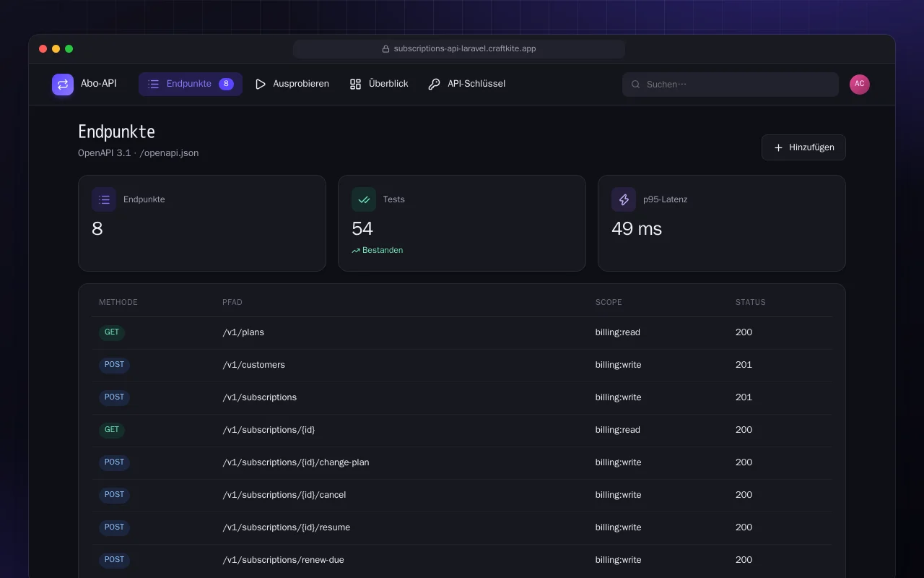Click the play icon beside Ausprobieren
This screenshot has width=924, height=578.
[x=261, y=85]
